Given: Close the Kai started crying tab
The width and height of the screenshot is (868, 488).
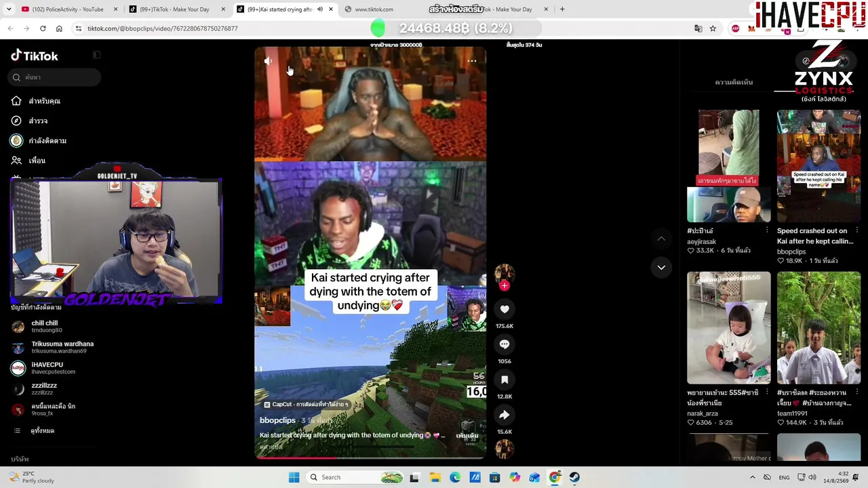Looking at the screenshot, I should (x=331, y=9).
